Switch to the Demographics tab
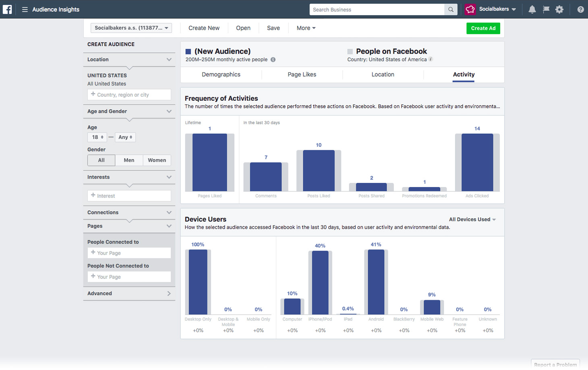 tap(221, 75)
